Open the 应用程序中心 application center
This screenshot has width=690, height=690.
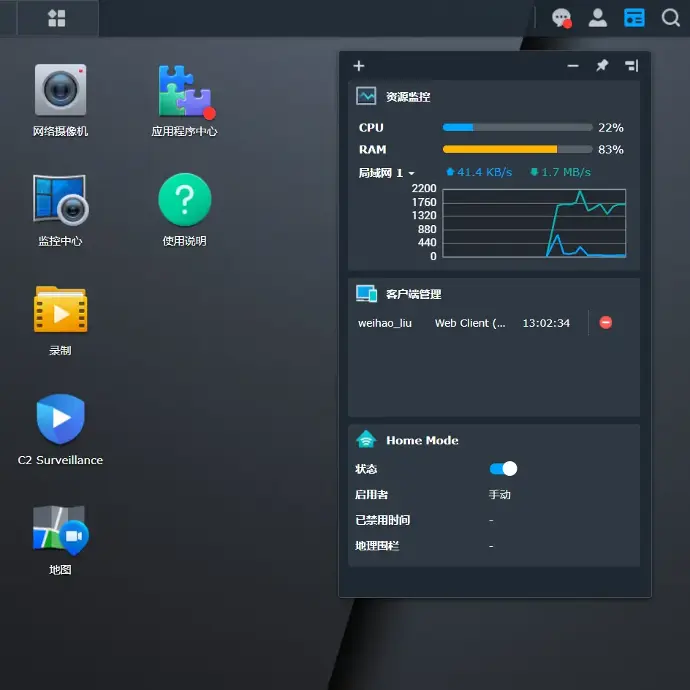[x=184, y=91]
